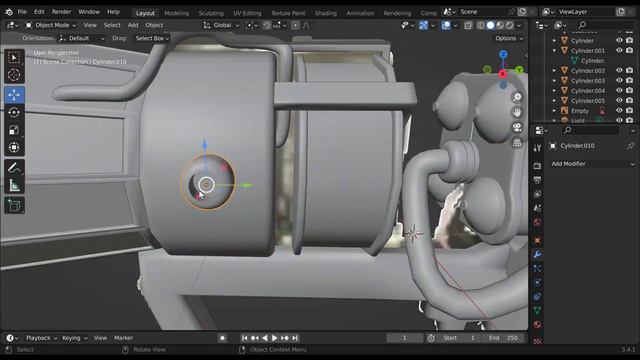Open the View Layer properties tab
Image resolution: width=640 pixels, height=360 pixels.
point(537,194)
